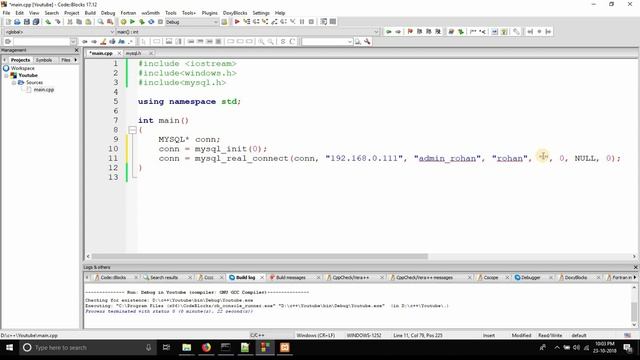Screen dimensions: 640x360
Task: Switch to the Symbols management tab
Action: tap(44, 60)
